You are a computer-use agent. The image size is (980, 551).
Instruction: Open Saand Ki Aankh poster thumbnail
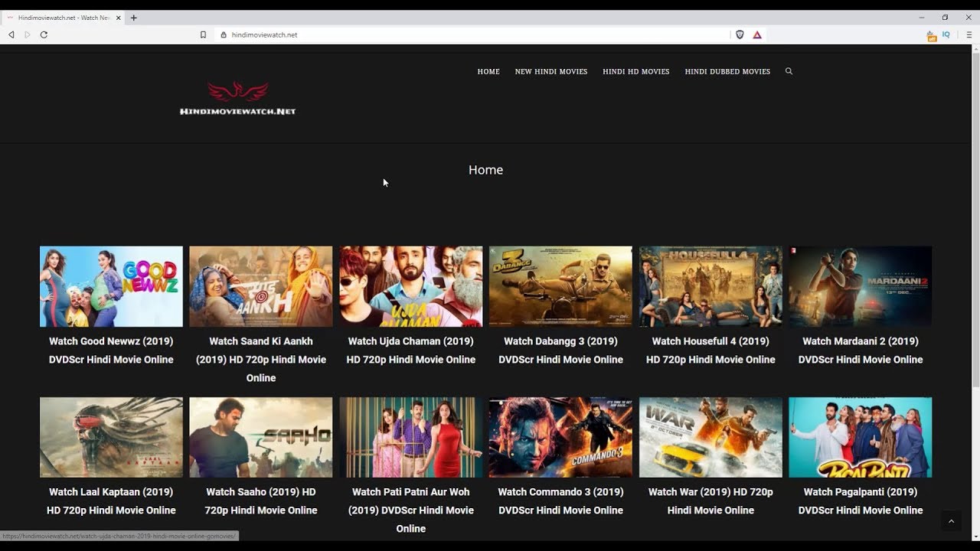[261, 286]
